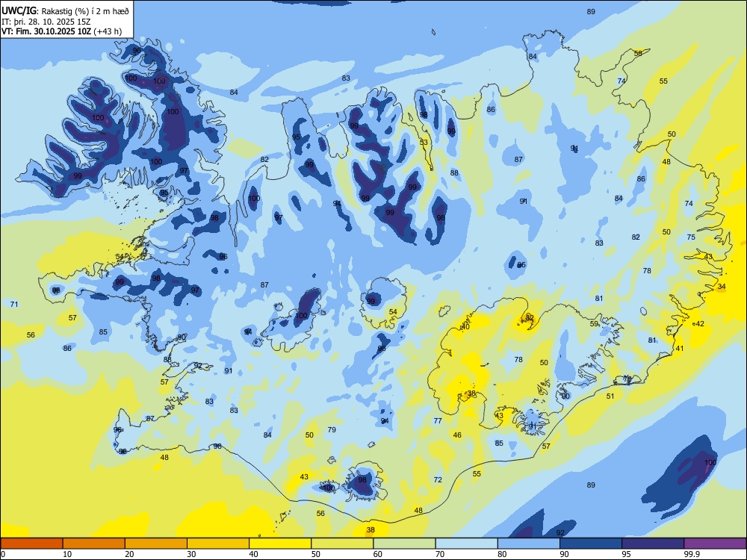
Task: Click the '92' value at the bottom edge offshore
Action: click(560, 532)
